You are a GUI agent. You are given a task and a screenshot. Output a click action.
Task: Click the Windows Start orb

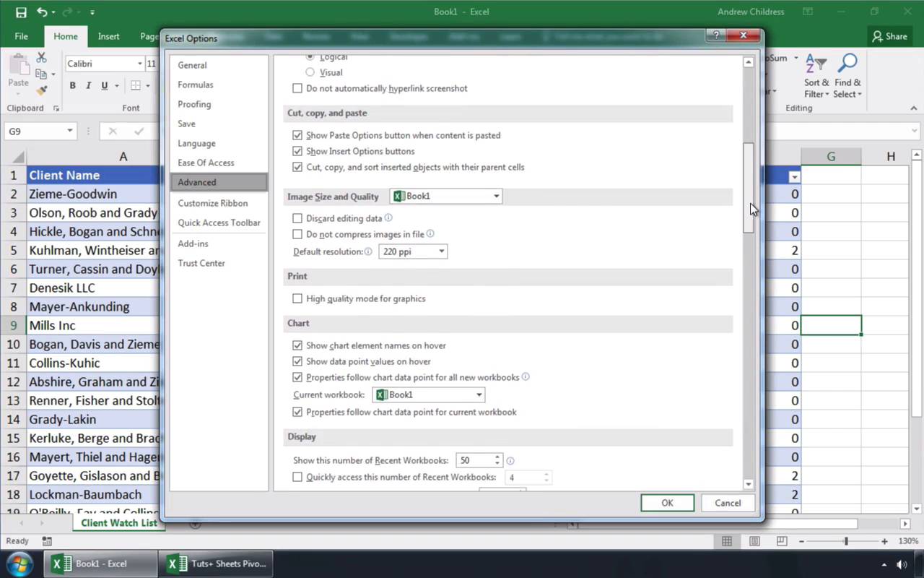pyautogui.click(x=18, y=564)
